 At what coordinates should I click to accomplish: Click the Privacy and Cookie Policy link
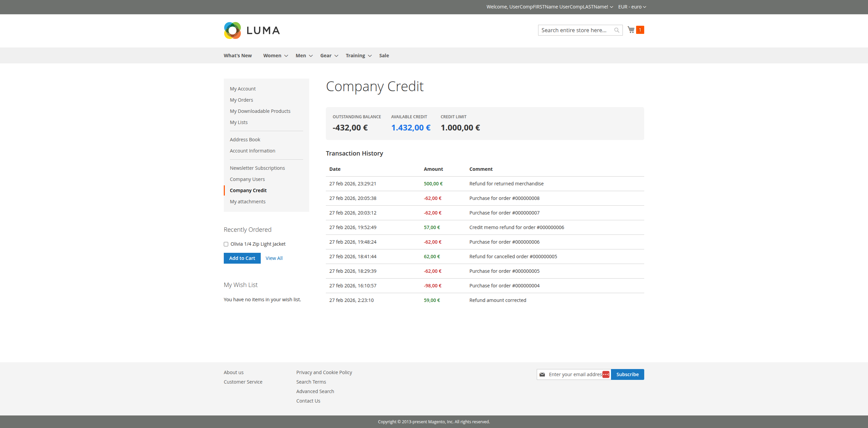pyautogui.click(x=324, y=372)
